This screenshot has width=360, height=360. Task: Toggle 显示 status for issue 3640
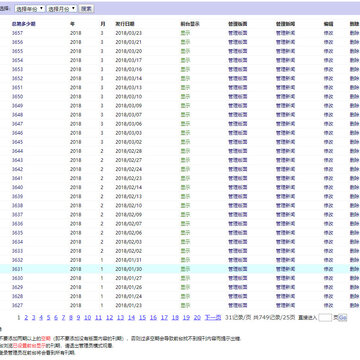tap(185, 187)
